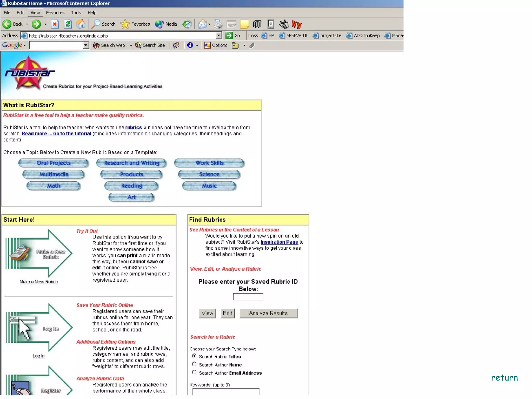The image size is (532, 399).
Task: Click the Forward arrow icon
Action: 36,24
